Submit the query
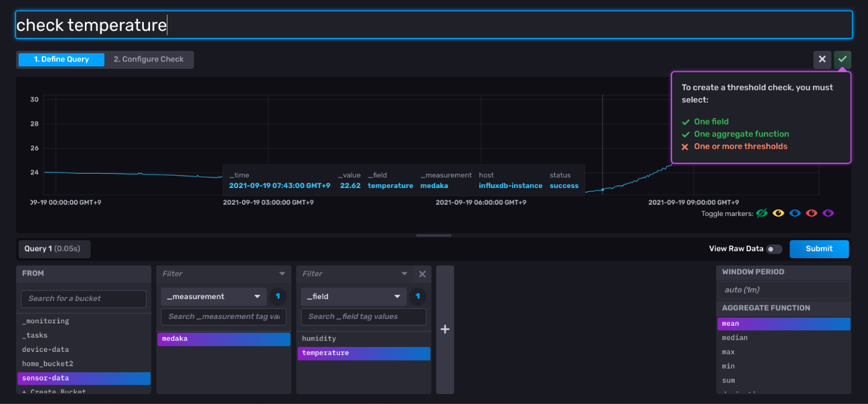Image resolution: width=868 pixels, height=404 pixels. coord(819,249)
